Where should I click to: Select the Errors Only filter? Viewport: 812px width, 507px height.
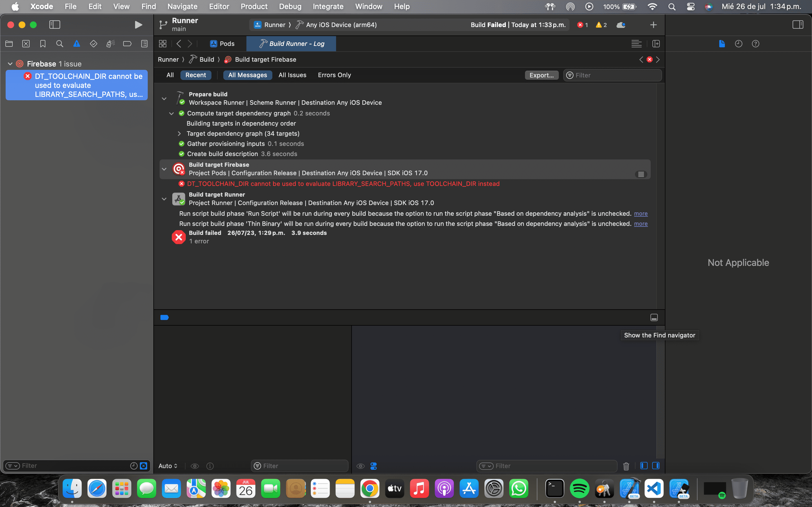pos(334,75)
